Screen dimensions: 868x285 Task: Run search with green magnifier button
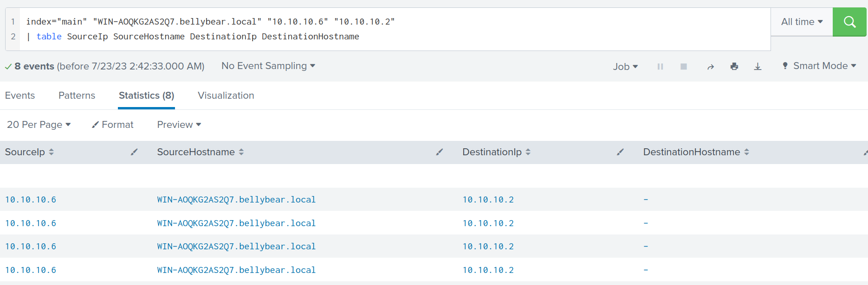[849, 22]
